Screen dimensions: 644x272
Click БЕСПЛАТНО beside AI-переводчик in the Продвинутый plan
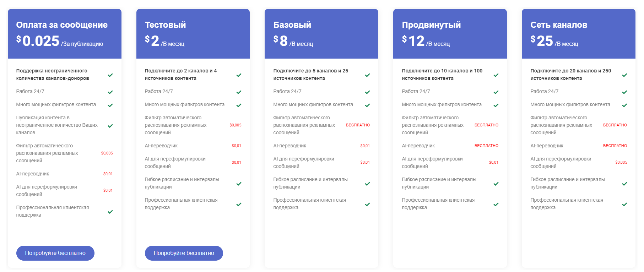(487, 146)
